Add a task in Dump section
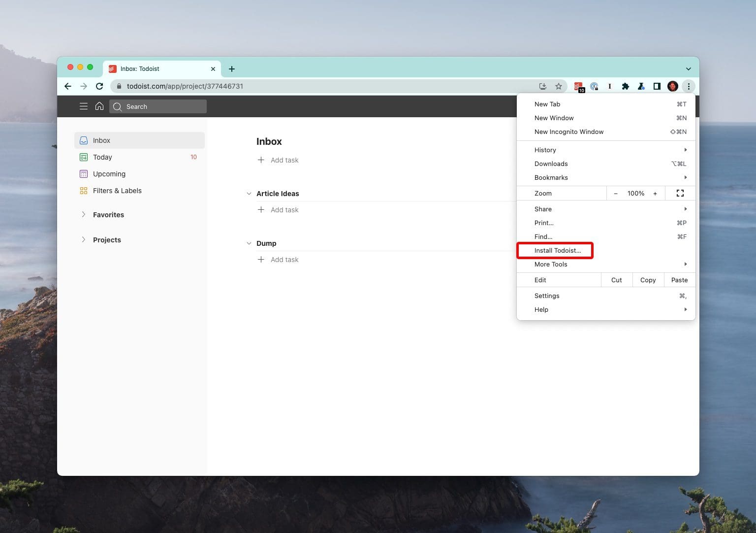Screen dimensions: 756x533 (x=278, y=260)
